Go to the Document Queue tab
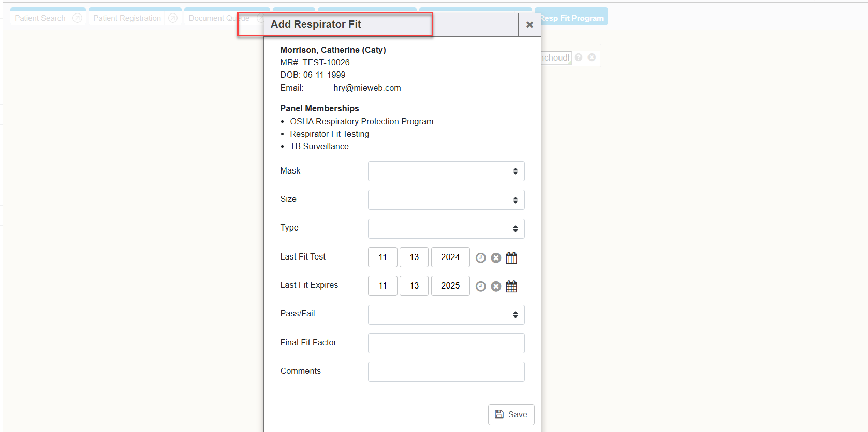The width and height of the screenshot is (868, 432). [x=213, y=18]
